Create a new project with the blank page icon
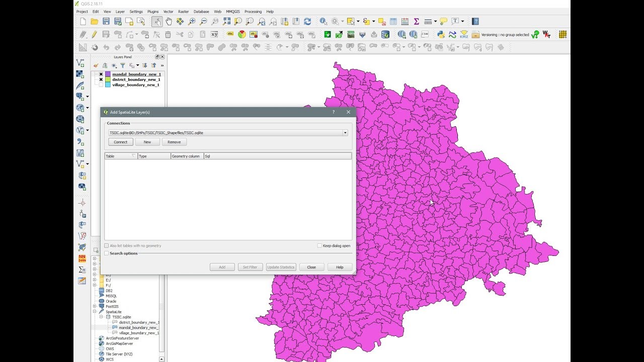The height and width of the screenshot is (362, 644). tap(83, 22)
